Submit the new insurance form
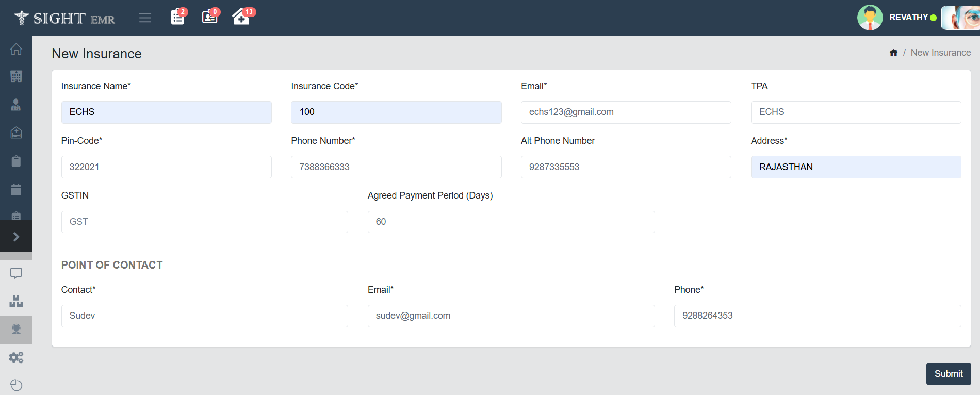Screen dimensions: 980x395 point(948,374)
